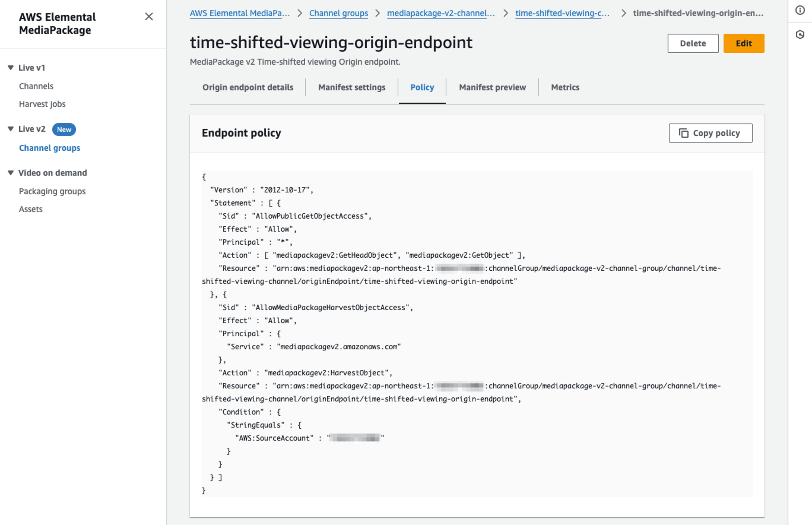Collapse the Live v2 section

pyautogui.click(x=11, y=129)
